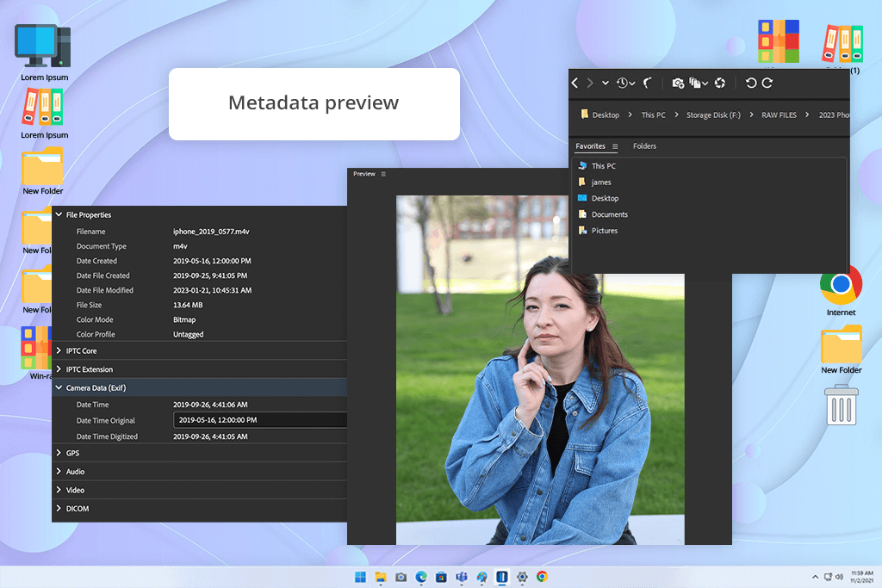
Task: Open the Preview panel menu icon
Action: pos(383,174)
